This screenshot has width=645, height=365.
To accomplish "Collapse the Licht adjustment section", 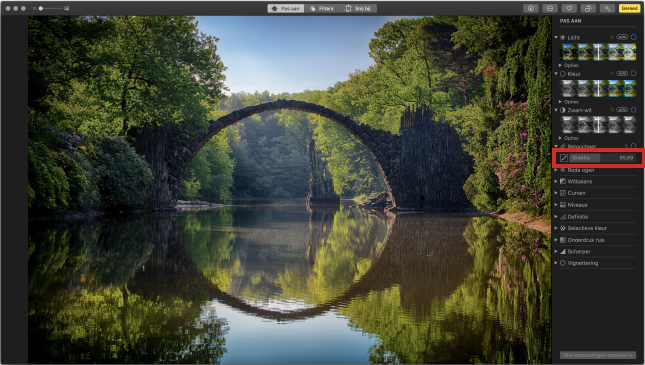I will [x=556, y=37].
